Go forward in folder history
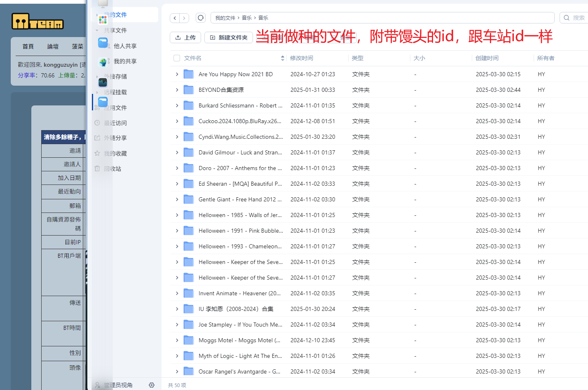Viewport: 588px width, 390px height. pos(184,18)
